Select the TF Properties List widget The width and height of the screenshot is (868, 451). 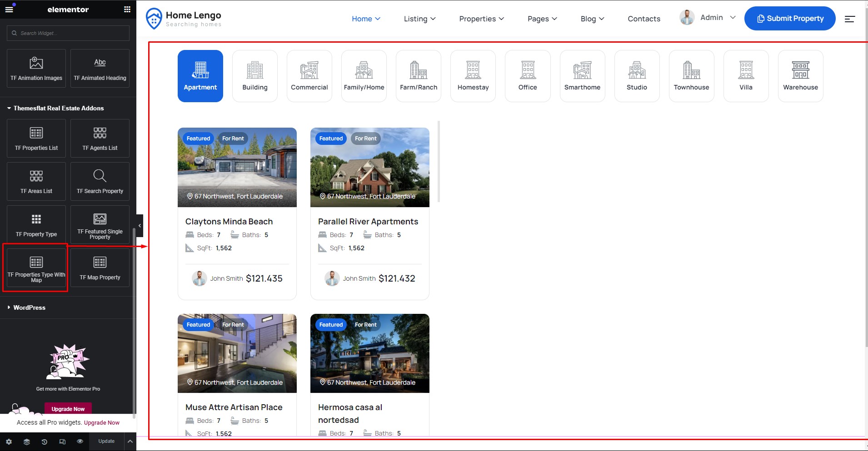click(x=36, y=138)
